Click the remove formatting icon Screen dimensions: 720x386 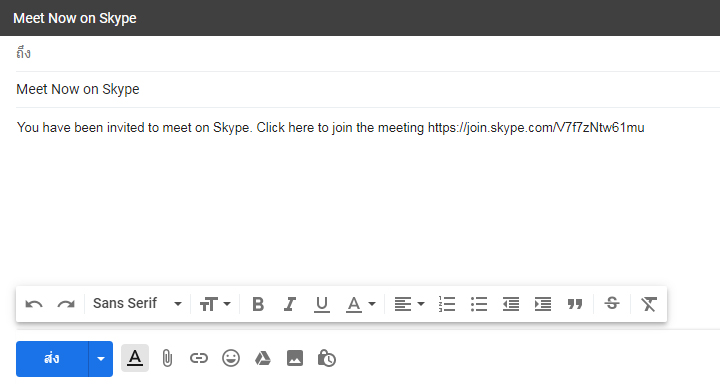[x=648, y=304]
